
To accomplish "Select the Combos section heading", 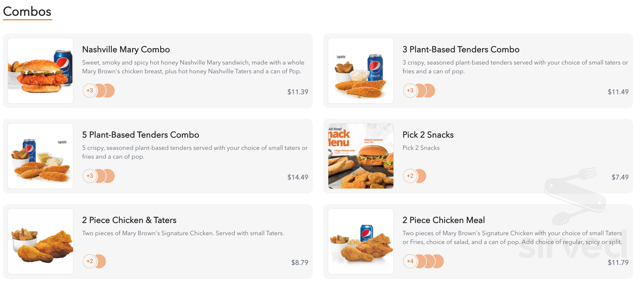I will coord(27,12).
